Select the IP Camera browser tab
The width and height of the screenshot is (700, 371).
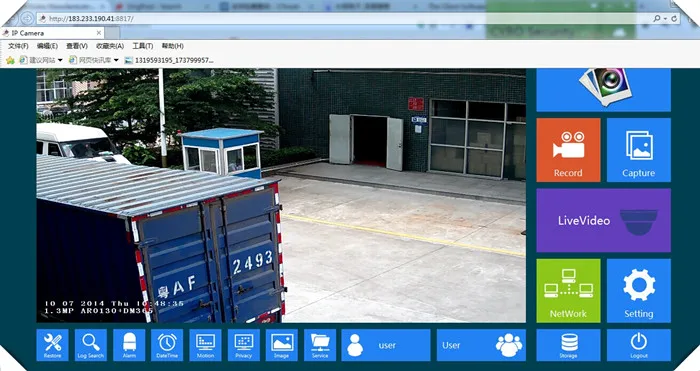coord(52,33)
